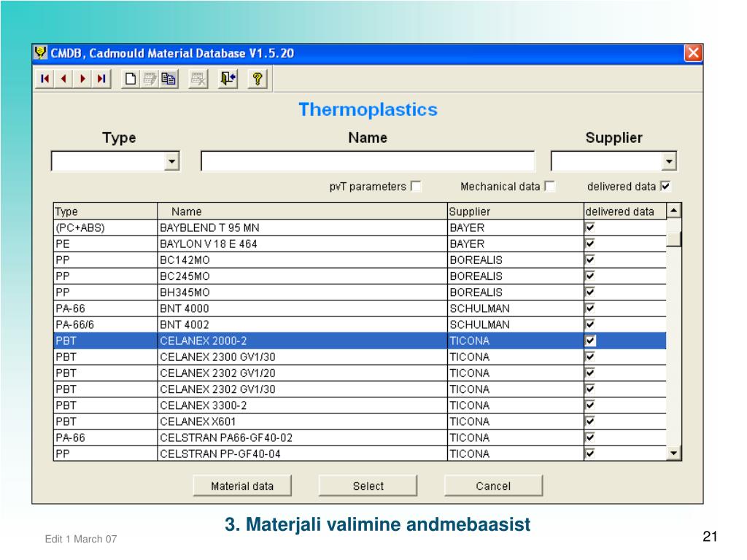The image size is (747, 560).
Task: Enable the Mechanical data checkbox
Action: click(x=550, y=186)
